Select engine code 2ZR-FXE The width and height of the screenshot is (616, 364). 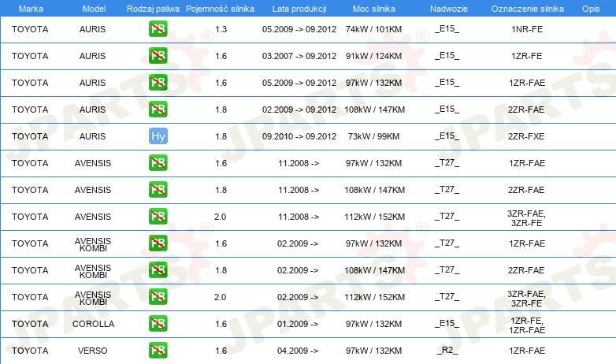coord(526,136)
